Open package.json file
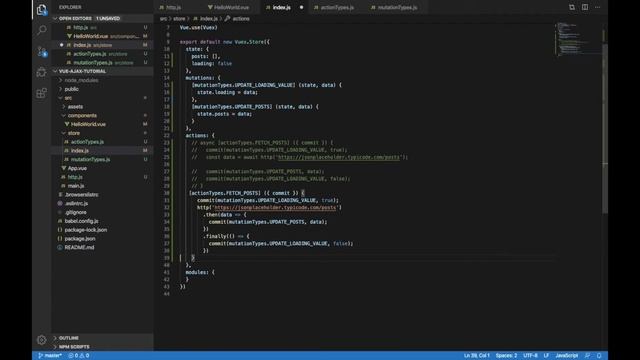This screenshot has width=640, height=360. 102,239
